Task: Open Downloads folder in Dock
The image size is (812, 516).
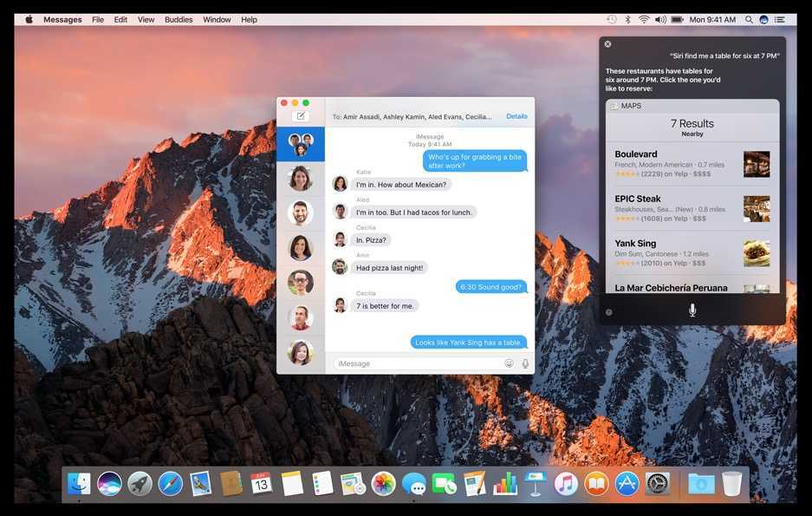Action: point(701,484)
